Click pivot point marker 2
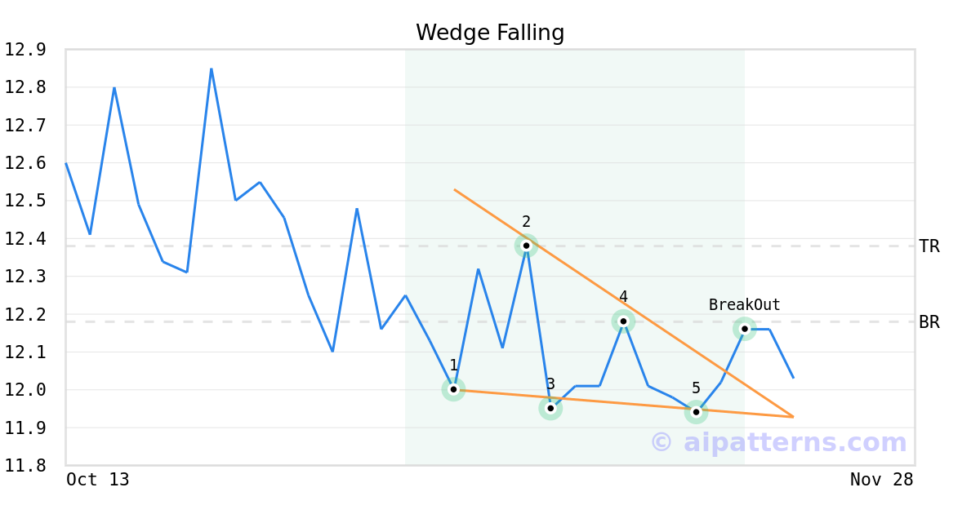980x514 pixels. click(526, 245)
